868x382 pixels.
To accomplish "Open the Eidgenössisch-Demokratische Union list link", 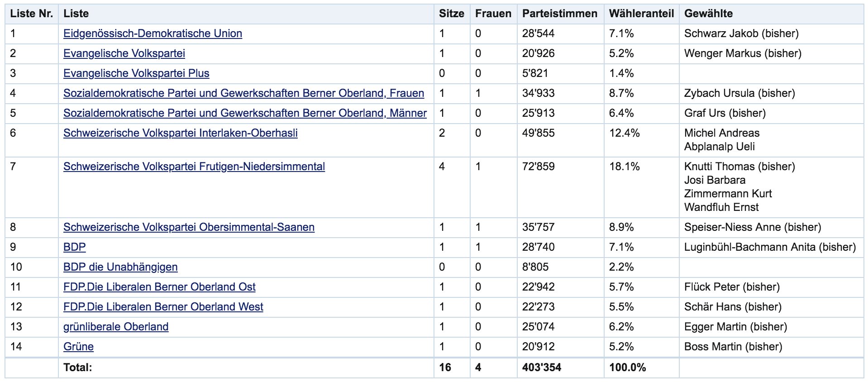I will (x=153, y=33).
